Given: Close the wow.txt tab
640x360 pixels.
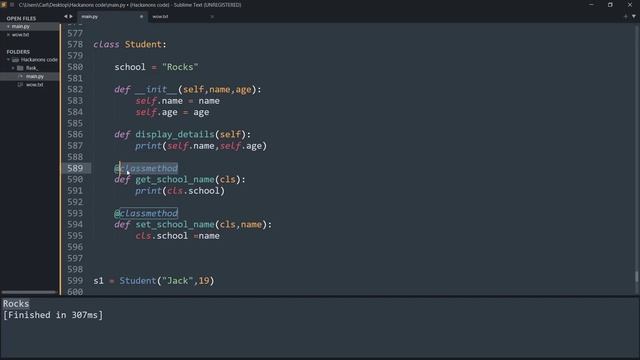Looking at the screenshot, I should [212, 17].
